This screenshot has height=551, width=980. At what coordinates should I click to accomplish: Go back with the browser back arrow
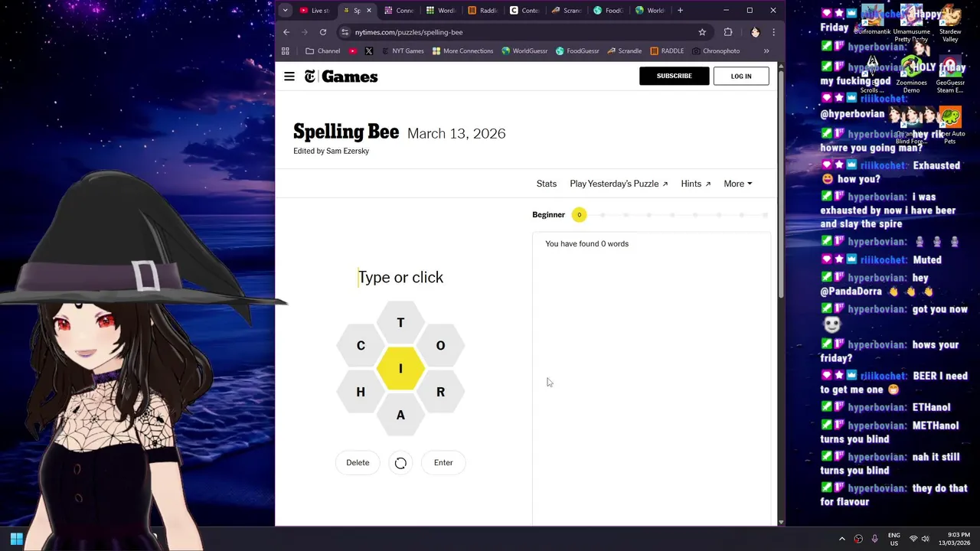(x=286, y=32)
